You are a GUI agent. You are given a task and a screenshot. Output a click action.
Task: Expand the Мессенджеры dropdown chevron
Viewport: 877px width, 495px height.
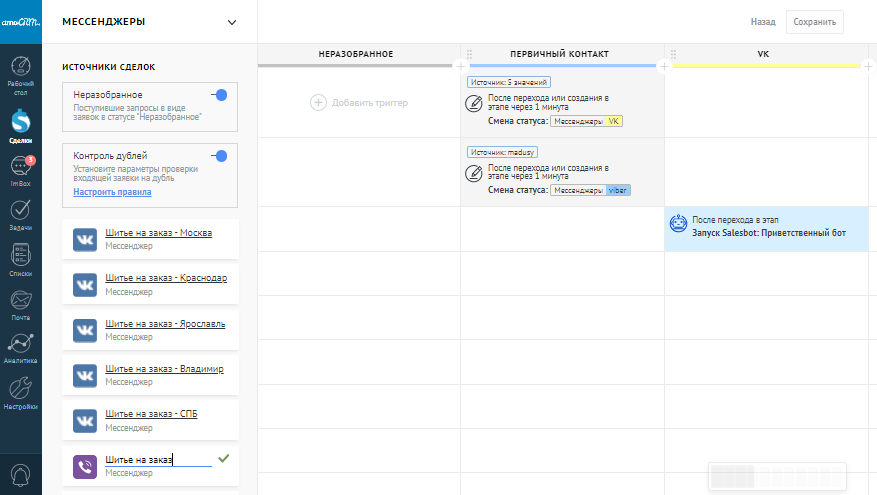point(232,21)
